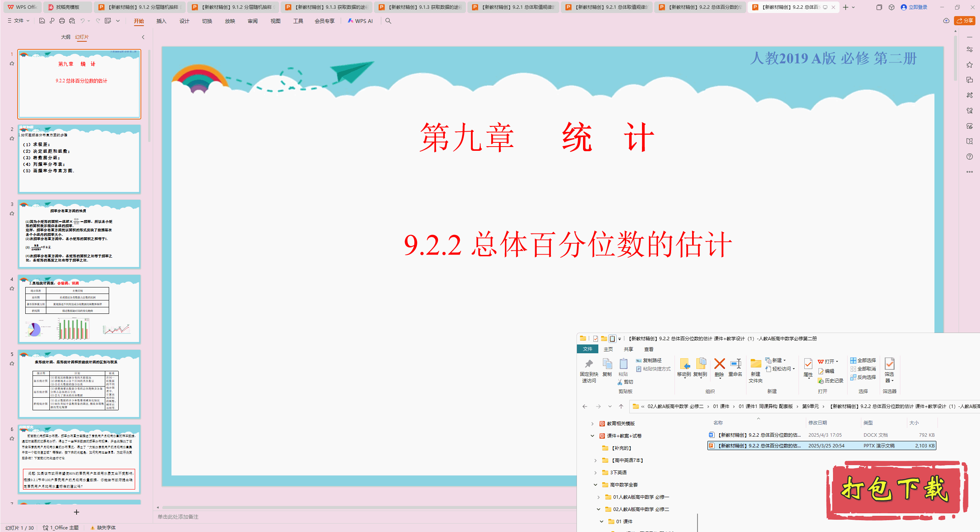Toggle the star marker on slide 6 thumbnail
The image size is (980, 532).
[x=12, y=439]
